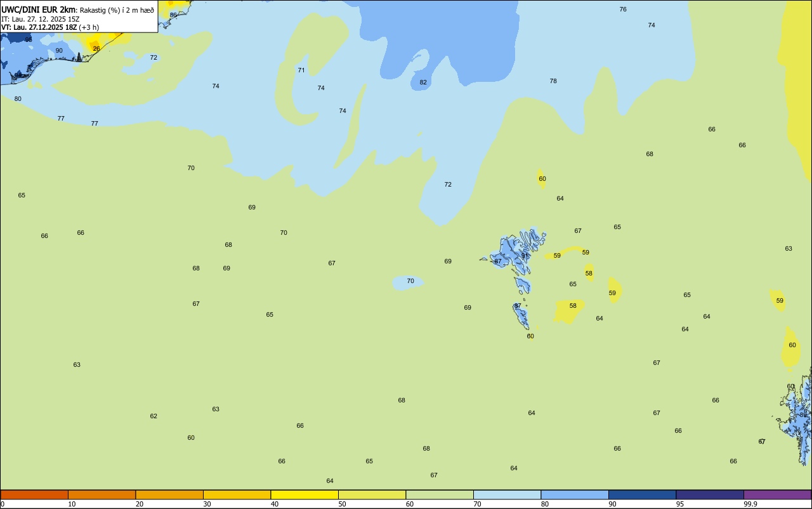Pick the medium blue 80–90 legend swatch
The height and width of the screenshot is (509, 812).
click(x=575, y=494)
